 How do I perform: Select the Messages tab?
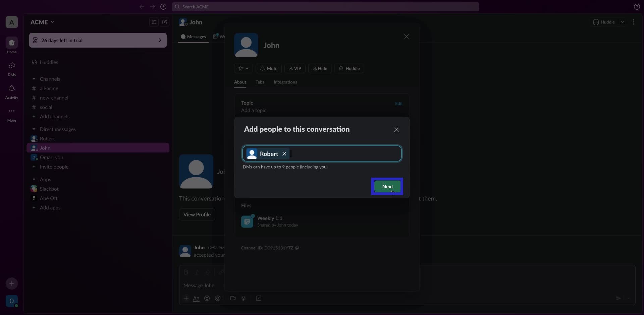point(193,37)
